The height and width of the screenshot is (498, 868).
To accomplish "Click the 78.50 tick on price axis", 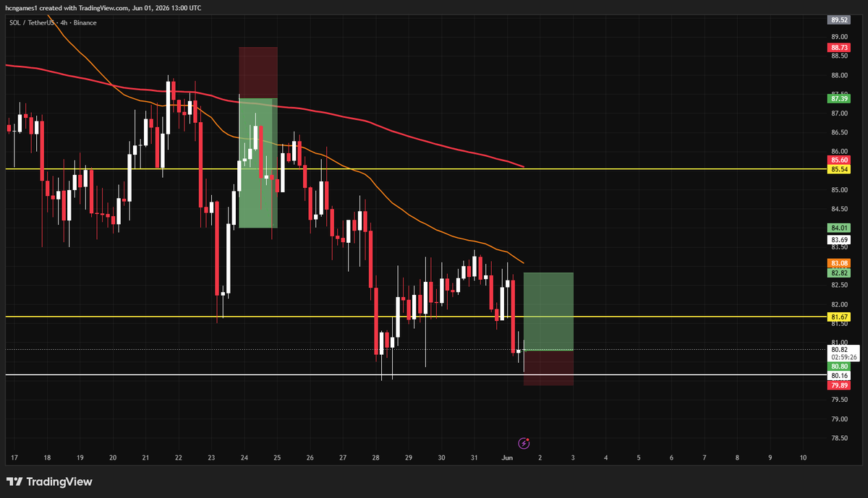I will tap(840, 438).
